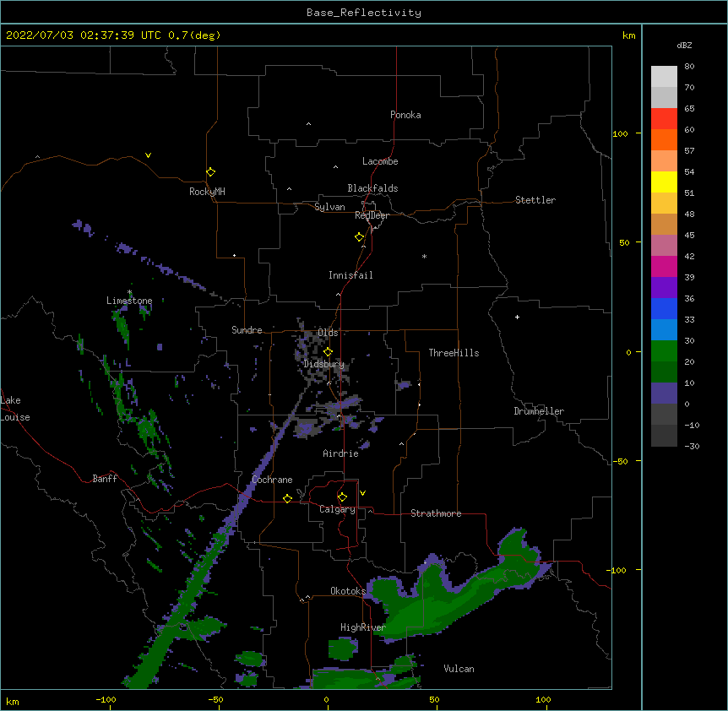Screen dimensions: 728x711
Task: Click the -100 tick on the bottom axis
Action: [x=106, y=699]
